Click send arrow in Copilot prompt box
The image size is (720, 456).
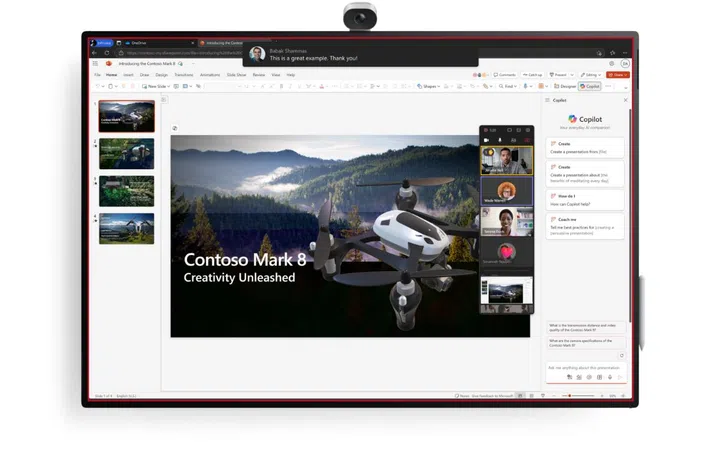pyautogui.click(x=620, y=377)
